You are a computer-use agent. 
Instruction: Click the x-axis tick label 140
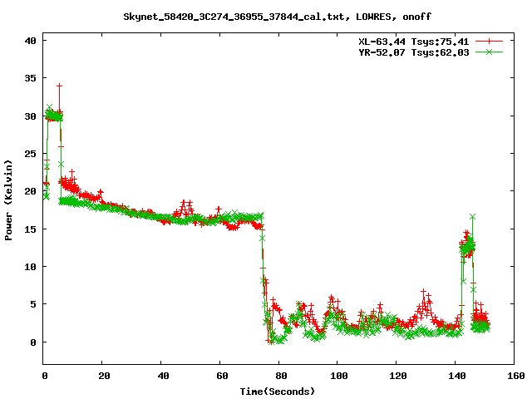456,376
